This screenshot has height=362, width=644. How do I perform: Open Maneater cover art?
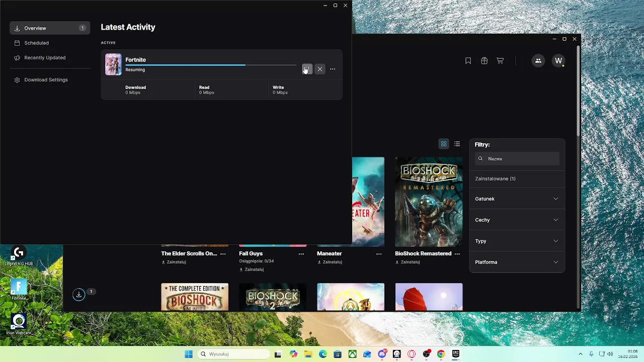[x=368, y=202]
